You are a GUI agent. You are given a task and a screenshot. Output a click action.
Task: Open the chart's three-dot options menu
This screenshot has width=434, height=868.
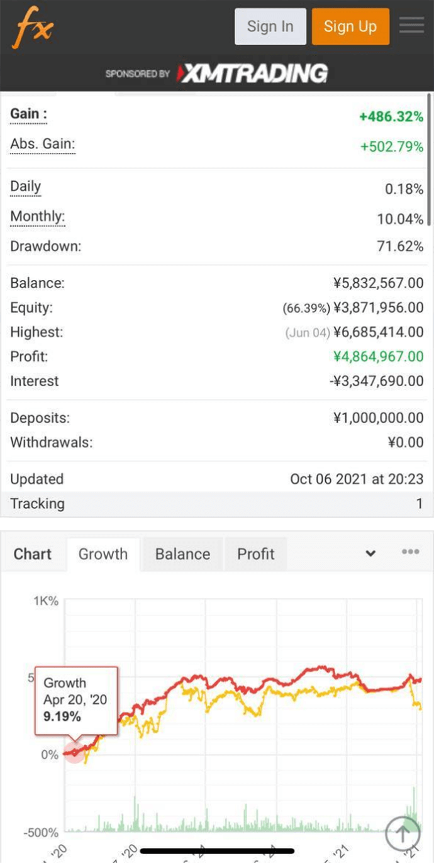click(410, 552)
